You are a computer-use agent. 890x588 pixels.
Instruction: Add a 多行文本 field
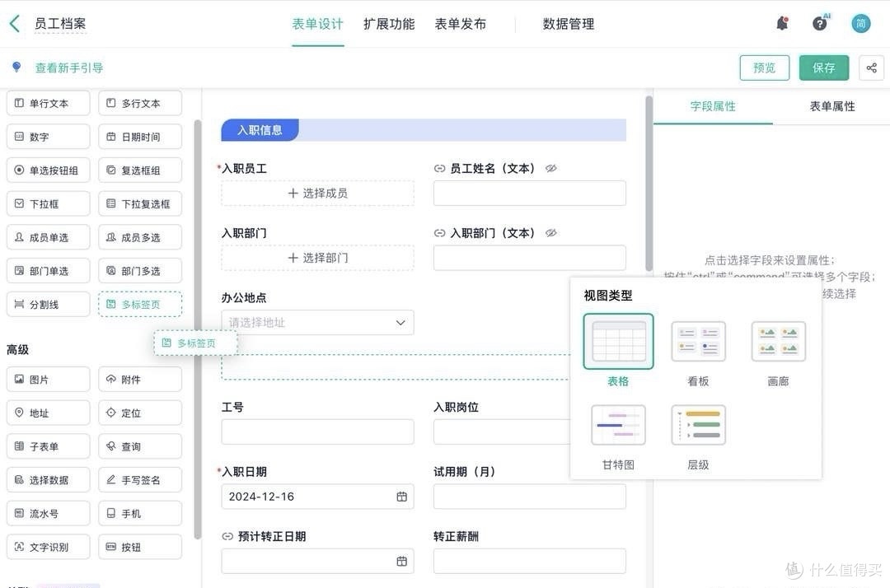pyautogui.click(x=140, y=103)
